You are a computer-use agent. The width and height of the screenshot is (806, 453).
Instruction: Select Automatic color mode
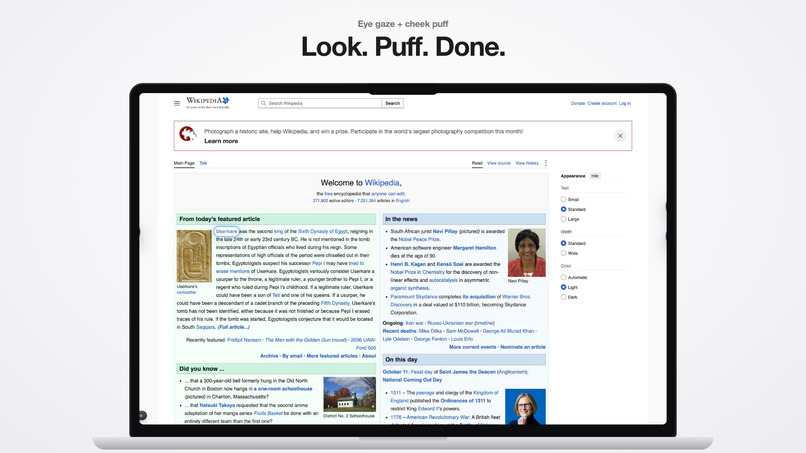(x=563, y=277)
